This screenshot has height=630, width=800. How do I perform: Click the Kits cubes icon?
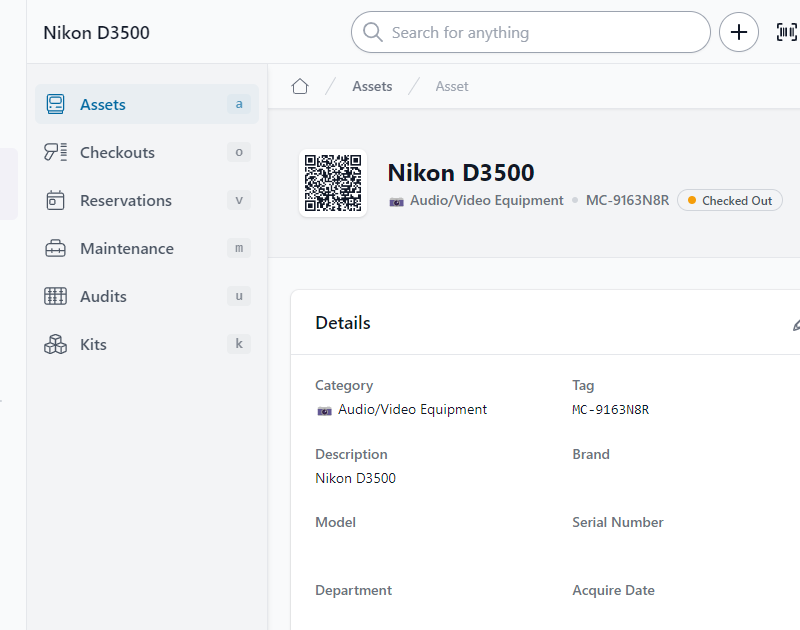(x=55, y=344)
